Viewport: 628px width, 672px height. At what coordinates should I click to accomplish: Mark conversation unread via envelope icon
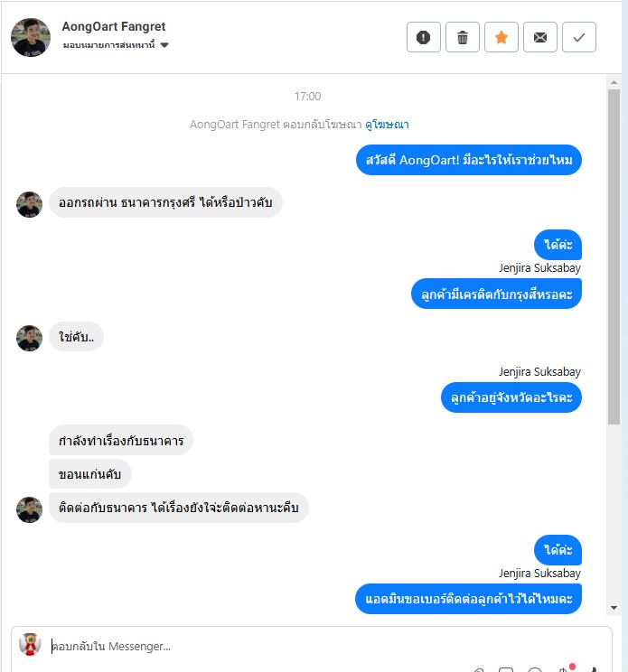pyautogui.click(x=540, y=37)
